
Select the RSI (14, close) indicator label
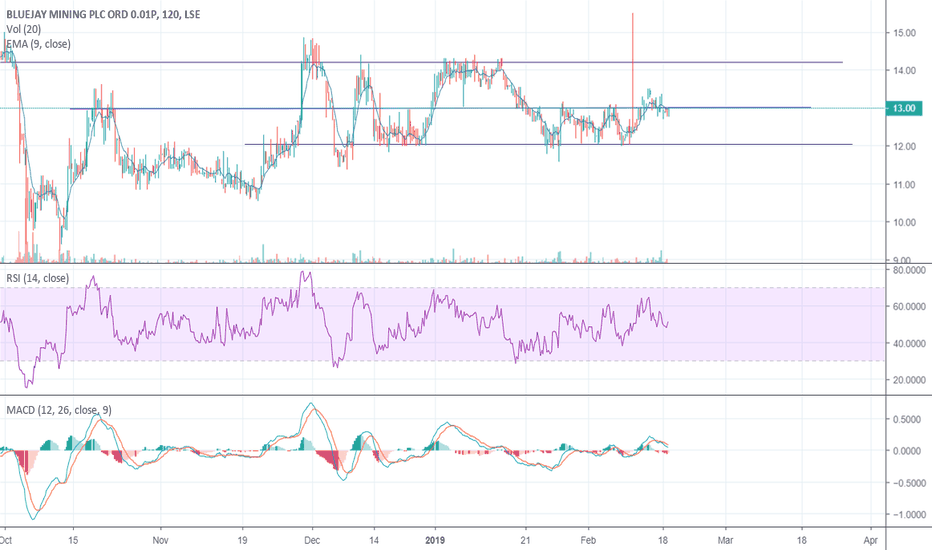tap(37, 278)
